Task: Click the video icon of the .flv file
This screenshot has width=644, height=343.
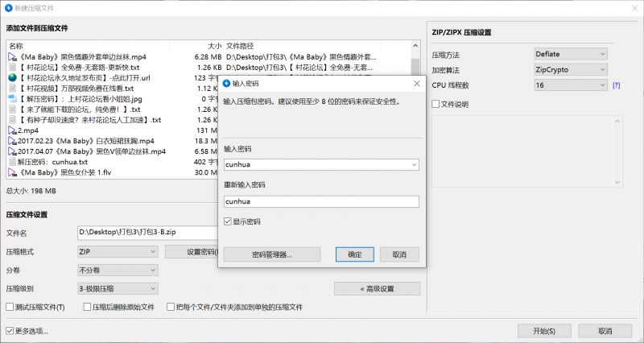Action: click(11, 171)
